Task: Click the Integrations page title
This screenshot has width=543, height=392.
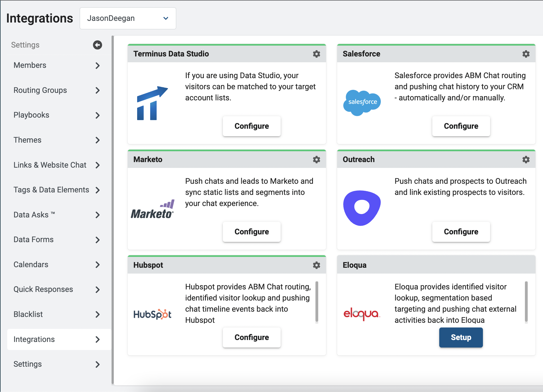Action: click(x=40, y=18)
